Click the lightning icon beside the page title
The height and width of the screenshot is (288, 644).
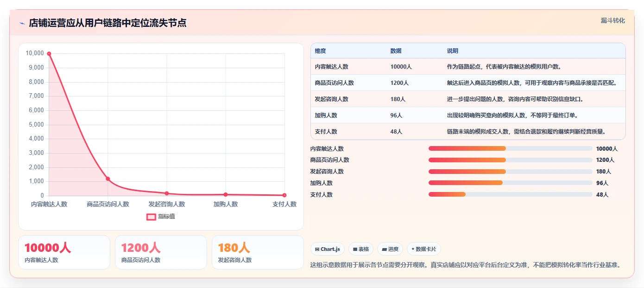(x=22, y=23)
